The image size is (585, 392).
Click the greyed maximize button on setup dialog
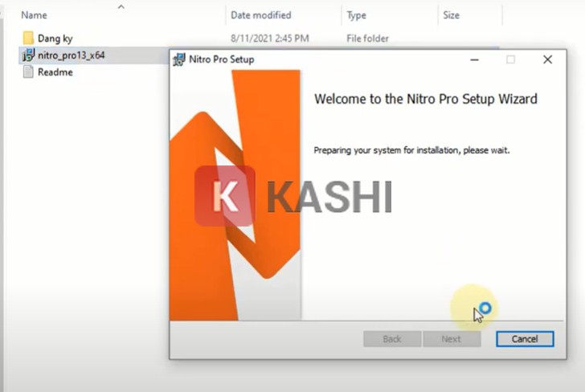click(x=510, y=59)
